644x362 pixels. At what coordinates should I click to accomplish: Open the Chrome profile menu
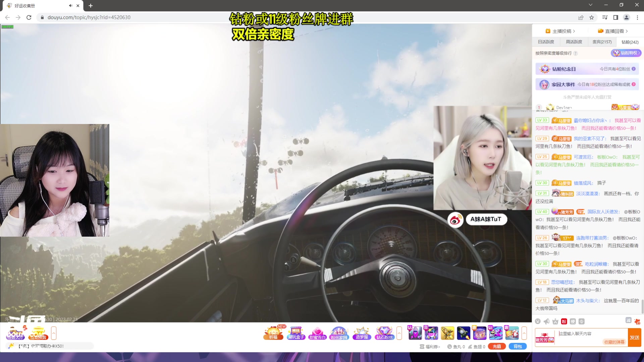point(627,17)
